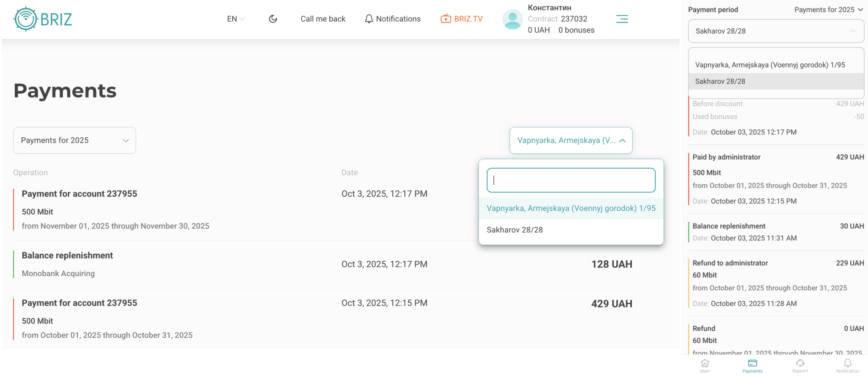Image resolution: width=868 pixels, height=380 pixels.
Task: Switch to Payments tab in bottom bar
Action: (752, 365)
